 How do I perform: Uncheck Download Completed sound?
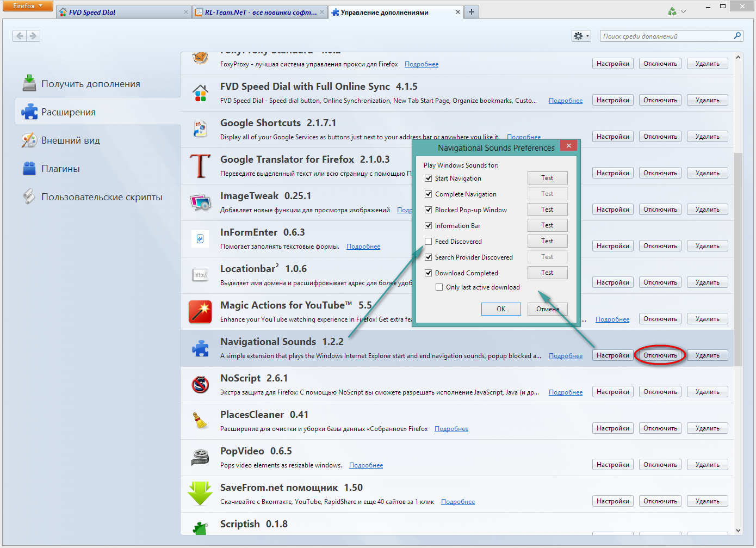coord(429,273)
